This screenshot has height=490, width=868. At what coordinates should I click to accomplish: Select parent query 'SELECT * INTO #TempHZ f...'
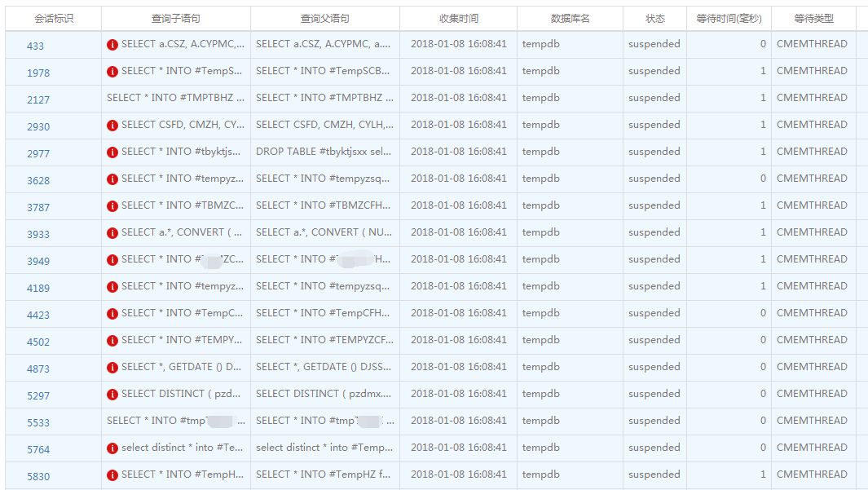tap(324, 475)
